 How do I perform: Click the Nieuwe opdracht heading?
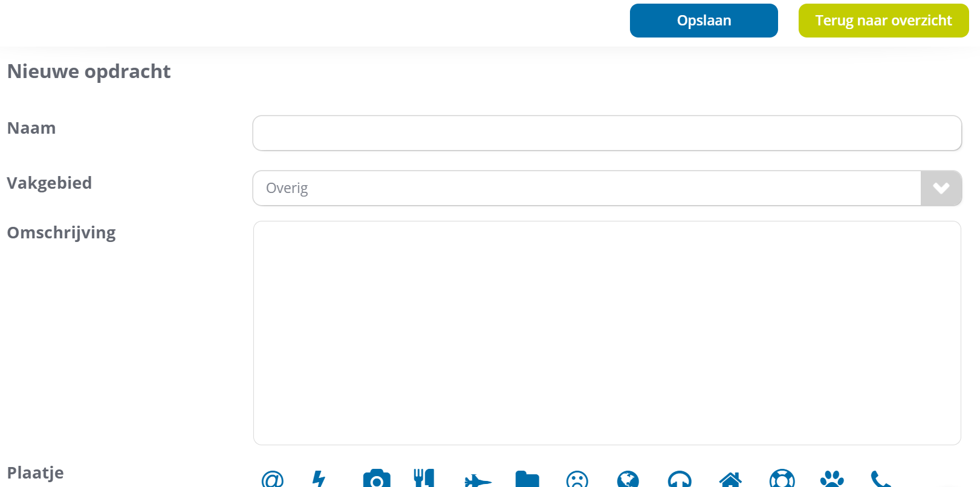(x=89, y=71)
